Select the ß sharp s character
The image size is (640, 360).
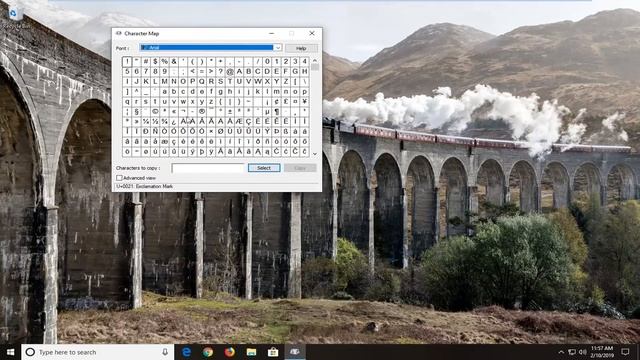tap(286, 131)
